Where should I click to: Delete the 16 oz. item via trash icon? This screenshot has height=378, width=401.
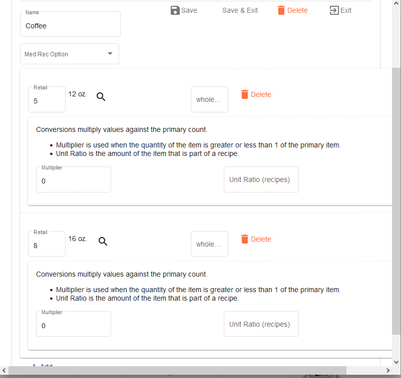point(245,239)
